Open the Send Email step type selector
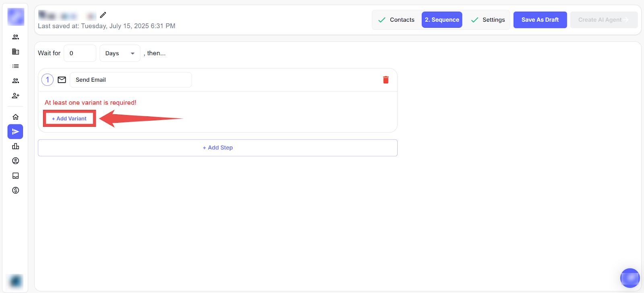Image resolution: width=644 pixels, height=293 pixels. pyautogui.click(x=130, y=80)
